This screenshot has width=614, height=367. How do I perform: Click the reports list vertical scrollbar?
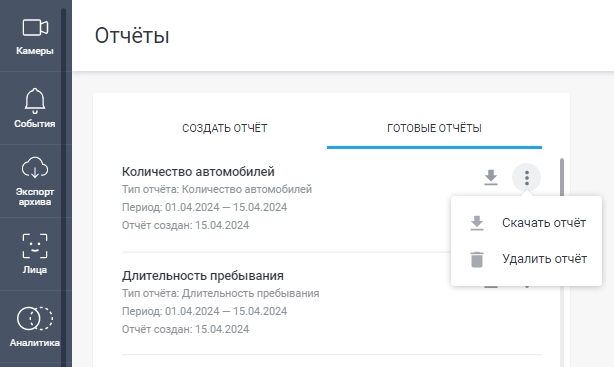(562, 177)
